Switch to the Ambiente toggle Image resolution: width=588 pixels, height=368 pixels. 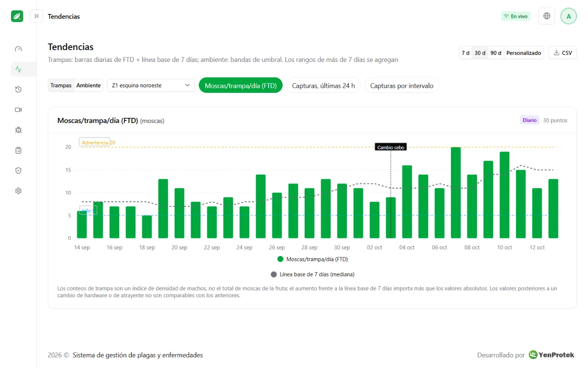click(89, 85)
